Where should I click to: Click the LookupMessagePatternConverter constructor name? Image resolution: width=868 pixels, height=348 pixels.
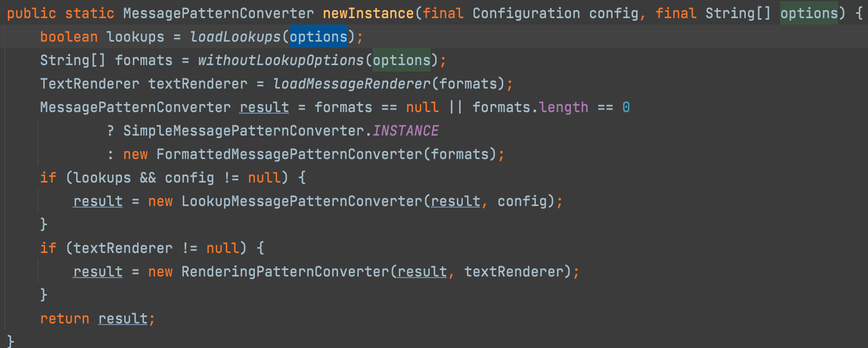pyautogui.click(x=302, y=201)
